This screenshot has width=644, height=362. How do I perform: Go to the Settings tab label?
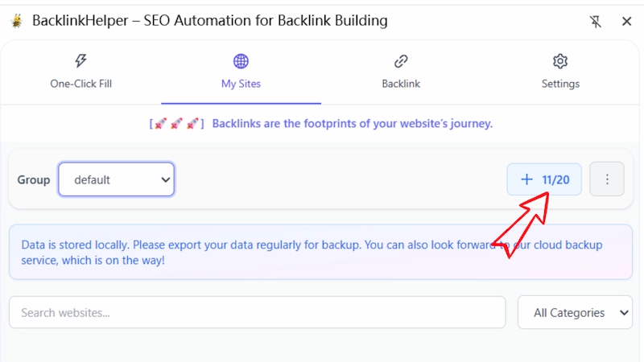(x=560, y=84)
